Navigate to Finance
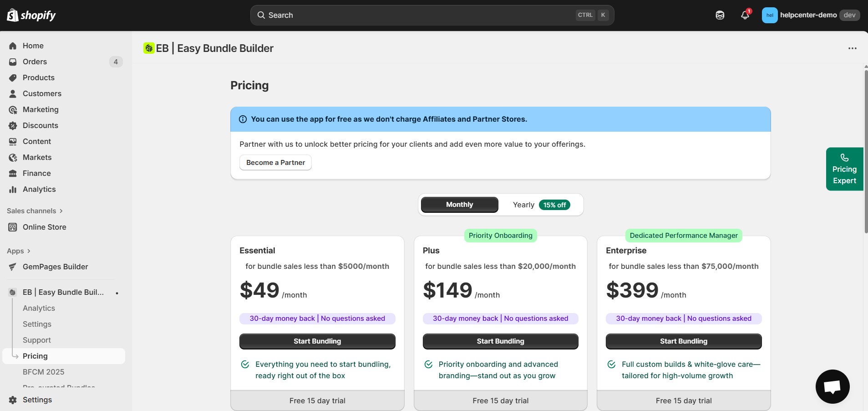The height and width of the screenshot is (411, 868). click(37, 173)
